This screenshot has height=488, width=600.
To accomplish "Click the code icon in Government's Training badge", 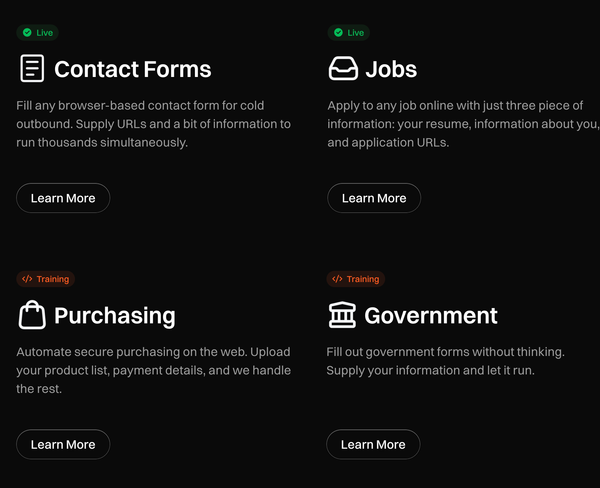I will pos(338,279).
